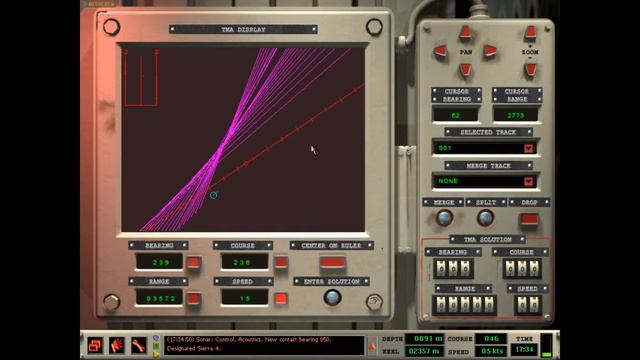Open the wrench options icon
The height and width of the screenshot is (360, 640).
(138, 346)
